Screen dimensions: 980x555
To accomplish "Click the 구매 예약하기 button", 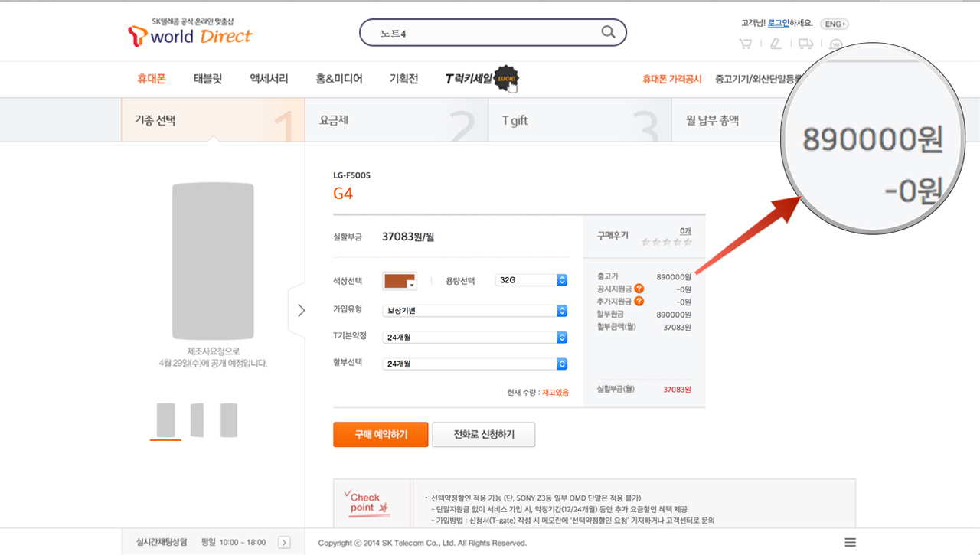I will click(381, 434).
